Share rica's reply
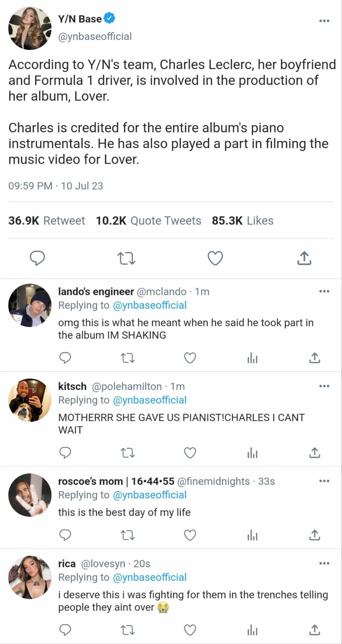Screen dimensions: 342x644 (x=314, y=630)
